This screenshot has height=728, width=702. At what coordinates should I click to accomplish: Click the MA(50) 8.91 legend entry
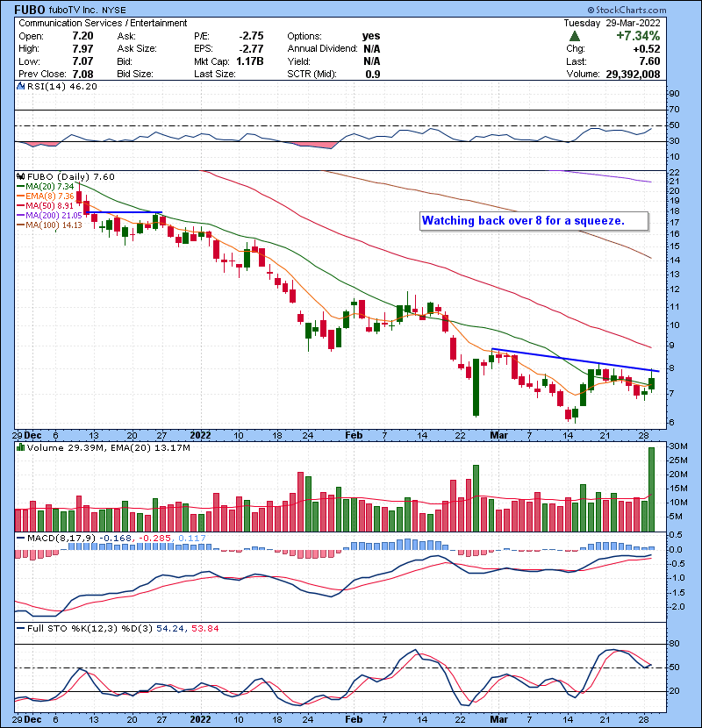(x=45, y=205)
